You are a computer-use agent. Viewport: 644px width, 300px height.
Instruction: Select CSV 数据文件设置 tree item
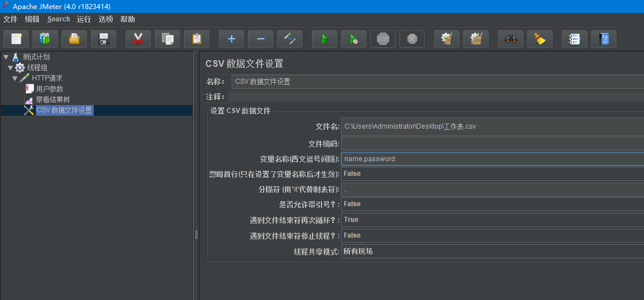coord(65,110)
